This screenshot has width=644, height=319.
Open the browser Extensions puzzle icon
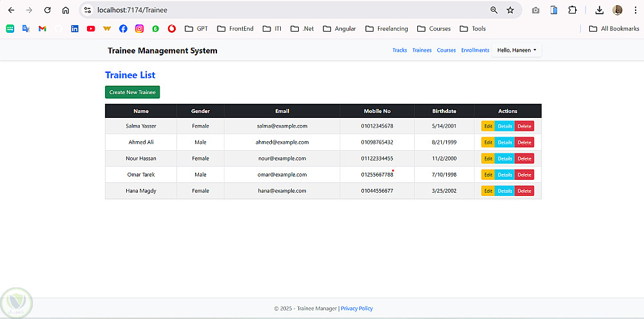(x=572, y=10)
